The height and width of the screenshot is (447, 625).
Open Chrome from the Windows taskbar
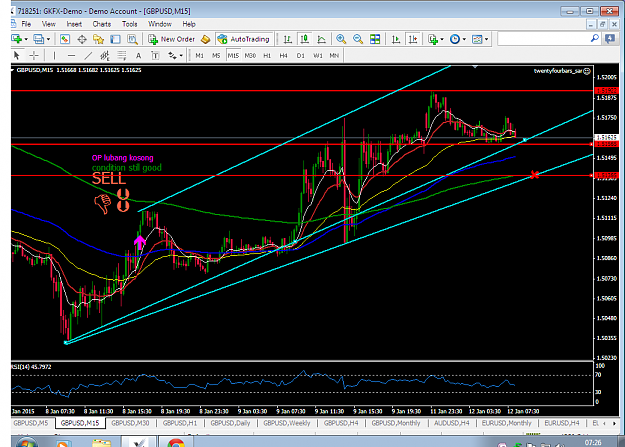[175, 442]
